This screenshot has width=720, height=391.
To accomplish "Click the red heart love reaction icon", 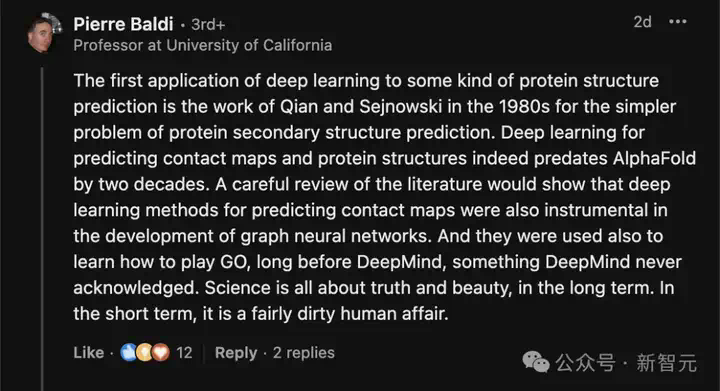I will (x=161, y=352).
